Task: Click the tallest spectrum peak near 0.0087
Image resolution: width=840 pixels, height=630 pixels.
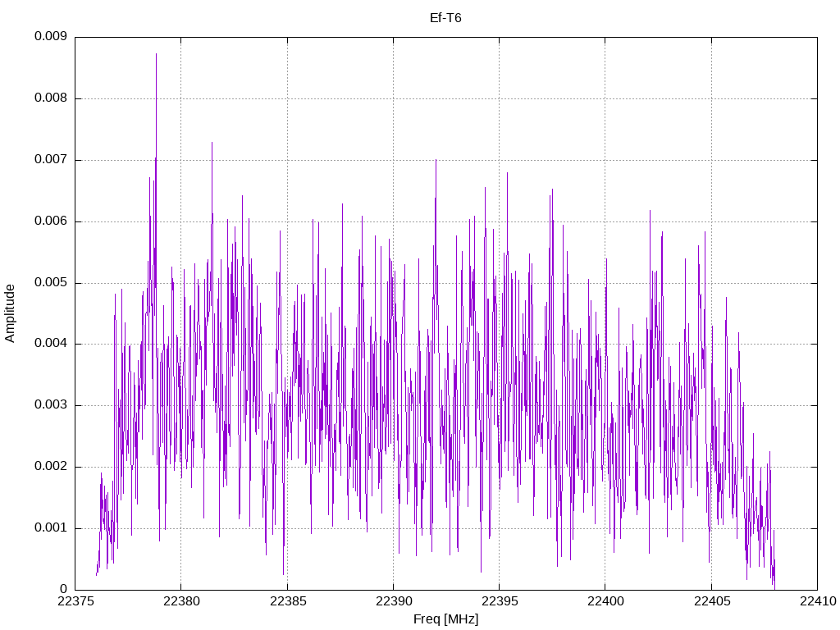Action: [156, 55]
